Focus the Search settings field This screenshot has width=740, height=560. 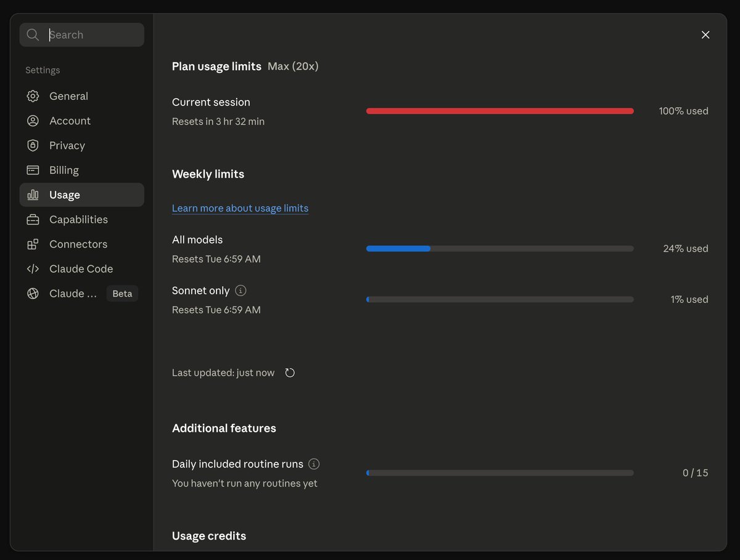[82, 35]
